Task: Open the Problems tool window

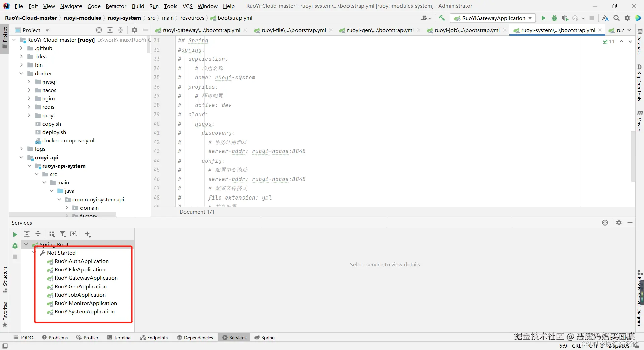Action: pos(55,338)
